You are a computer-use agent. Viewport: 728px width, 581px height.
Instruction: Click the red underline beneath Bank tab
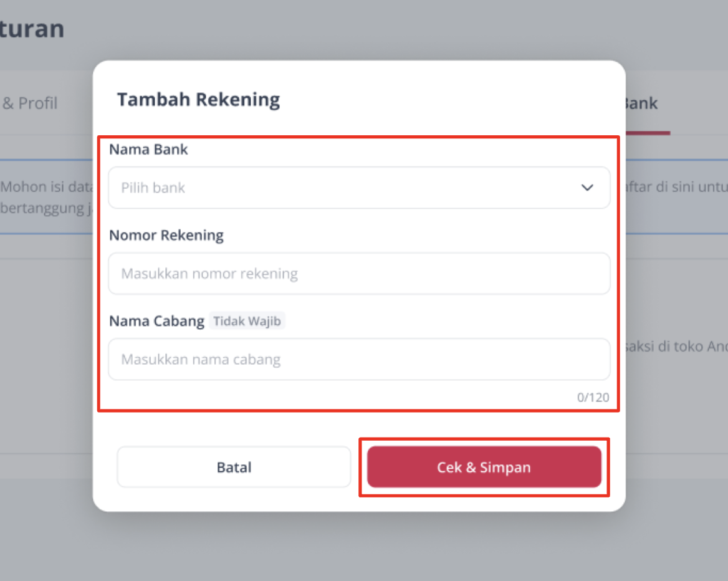click(648, 133)
